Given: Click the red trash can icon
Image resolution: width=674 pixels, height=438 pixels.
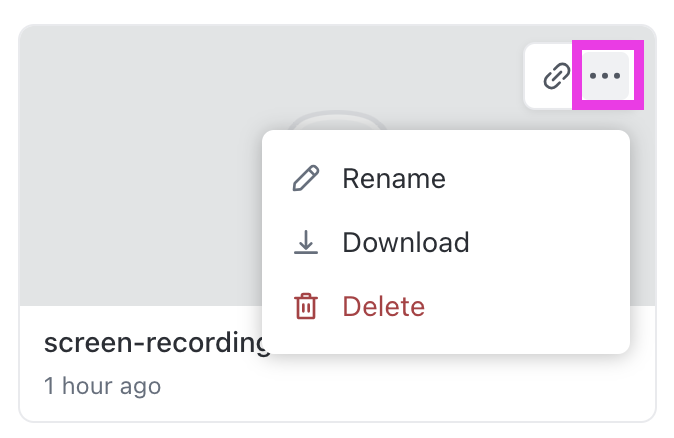Looking at the screenshot, I should coord(306,307).
